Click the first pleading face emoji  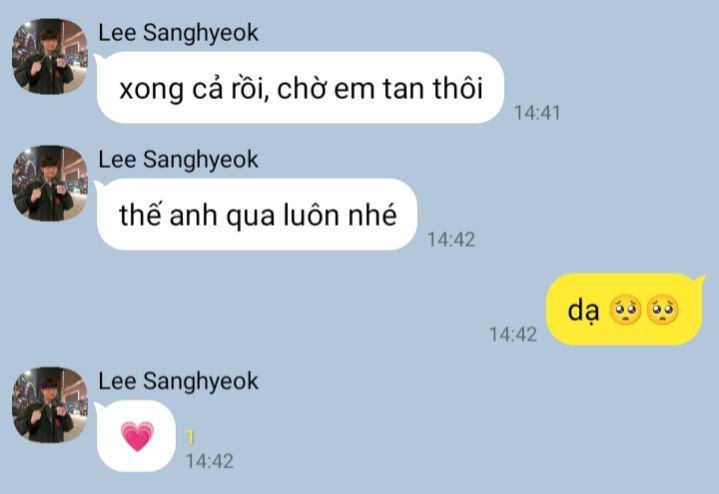[x=625, y=311]
